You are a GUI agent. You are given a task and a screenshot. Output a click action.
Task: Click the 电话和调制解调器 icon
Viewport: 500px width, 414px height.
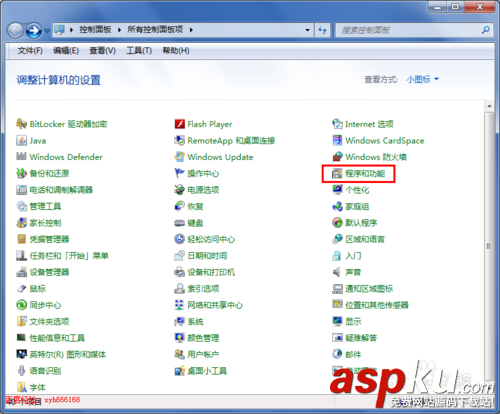[x=21, y=190]
